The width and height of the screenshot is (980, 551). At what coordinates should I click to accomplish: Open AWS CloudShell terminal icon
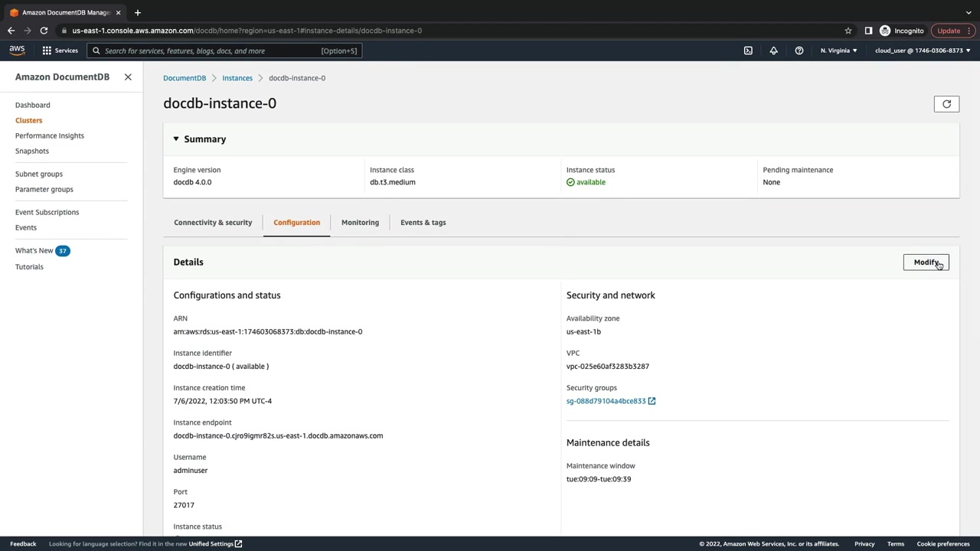click(748, 51)
